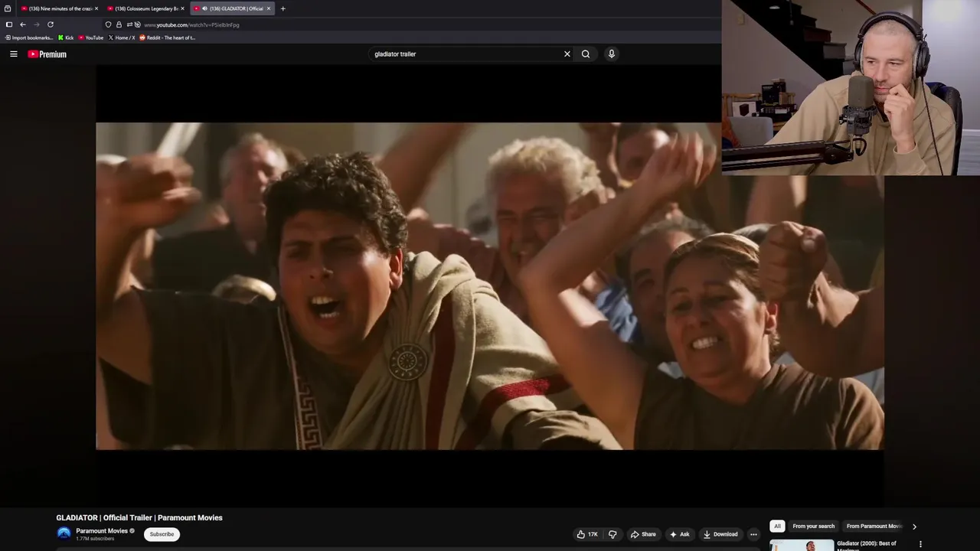Start voice search with the microphone

(612, 54)
